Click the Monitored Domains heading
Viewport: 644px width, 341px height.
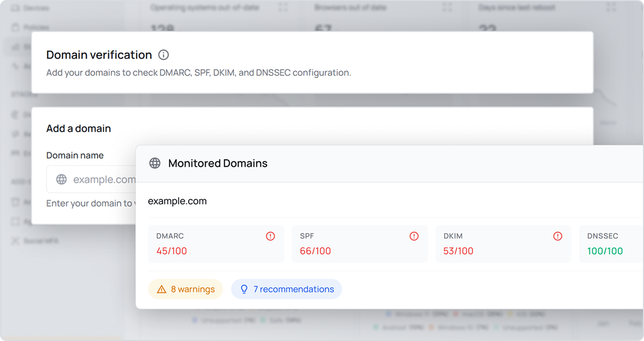point(218,163)
